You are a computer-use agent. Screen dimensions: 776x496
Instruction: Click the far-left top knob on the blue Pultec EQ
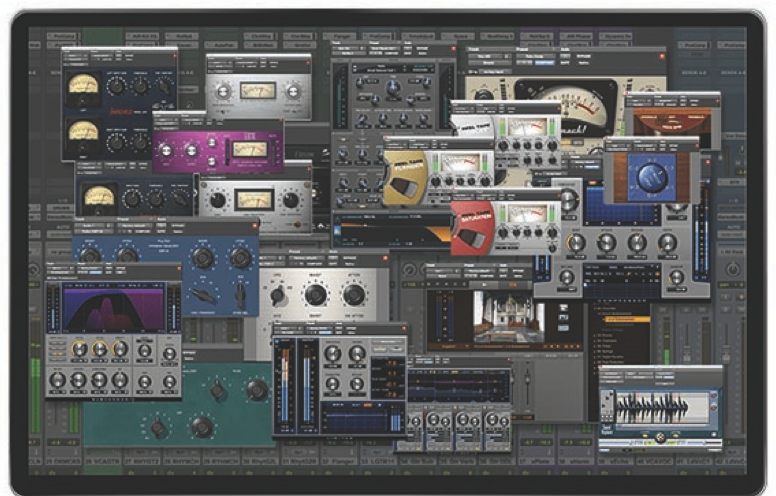[x=91, y=255]
